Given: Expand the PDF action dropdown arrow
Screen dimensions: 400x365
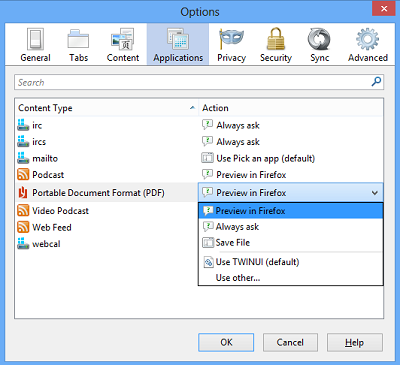Looking at the screenshot, I should [x=375, y=193].
